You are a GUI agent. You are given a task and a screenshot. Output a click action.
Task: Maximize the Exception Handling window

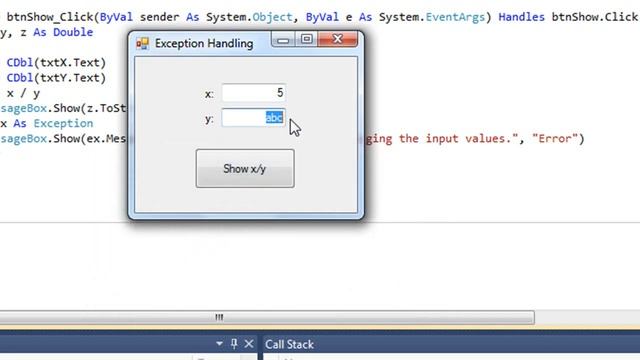pos(307,39)
